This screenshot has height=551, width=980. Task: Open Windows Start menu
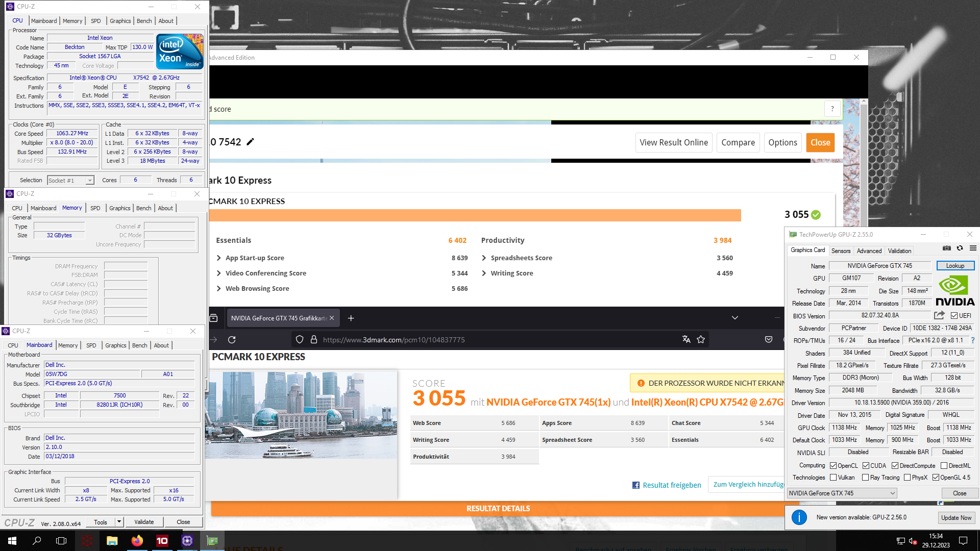click(x=12, y=541)
